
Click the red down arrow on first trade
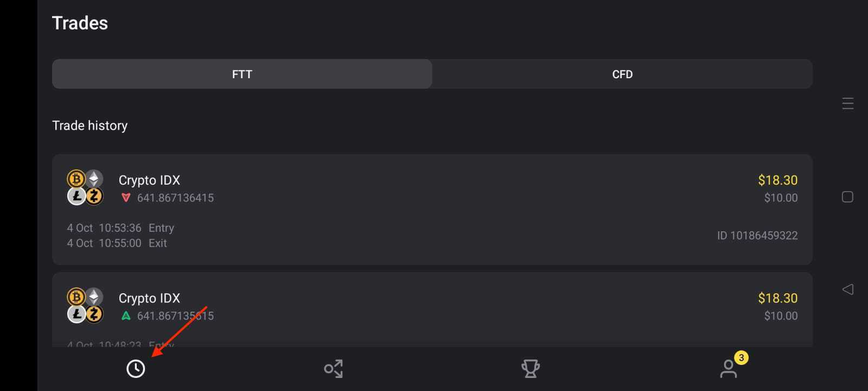tap(126, 198)
